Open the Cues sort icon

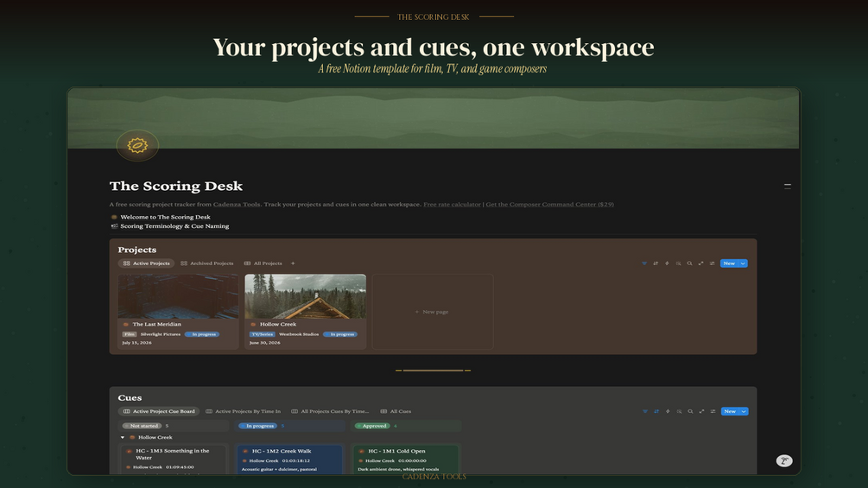pyautogui.click(x=656, y=411)
